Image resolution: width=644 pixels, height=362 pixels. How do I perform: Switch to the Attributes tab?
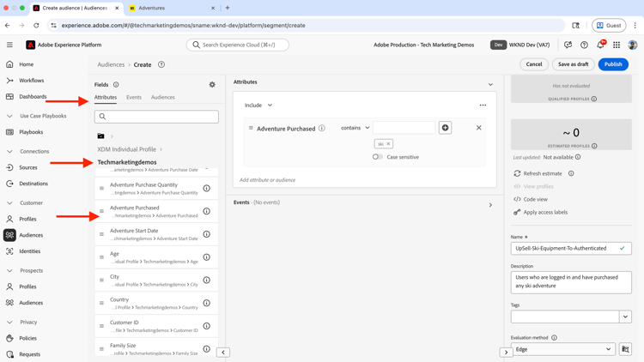106,97
